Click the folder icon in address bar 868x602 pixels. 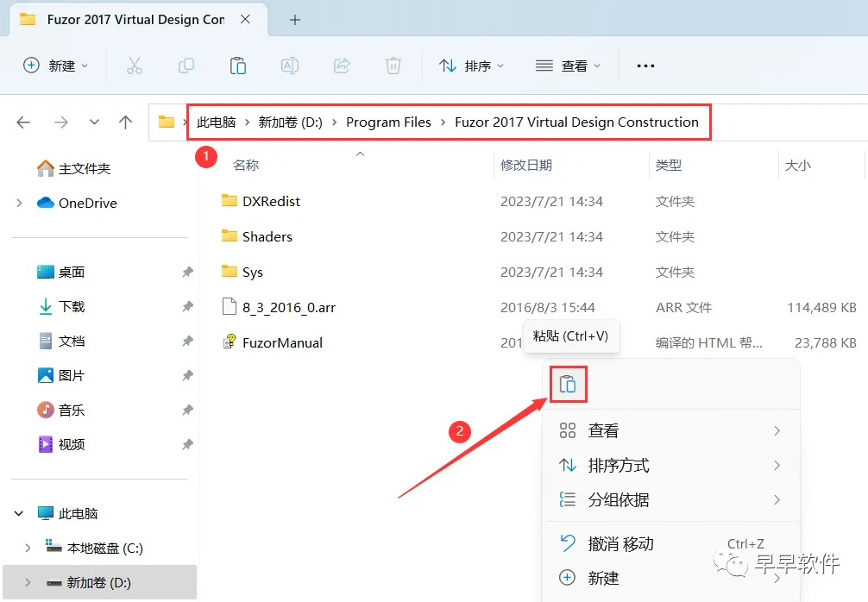166,122
